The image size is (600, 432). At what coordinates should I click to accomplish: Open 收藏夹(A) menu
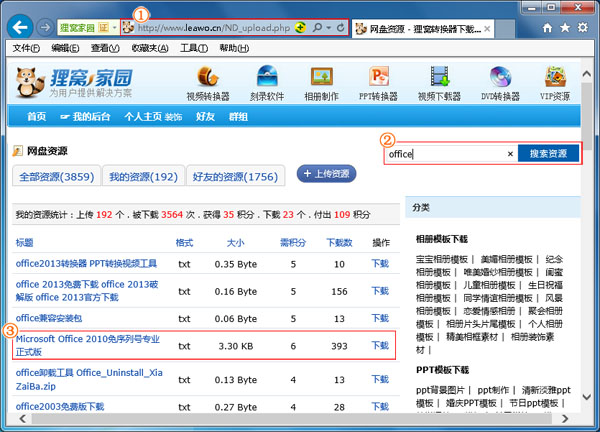(150, 48)
